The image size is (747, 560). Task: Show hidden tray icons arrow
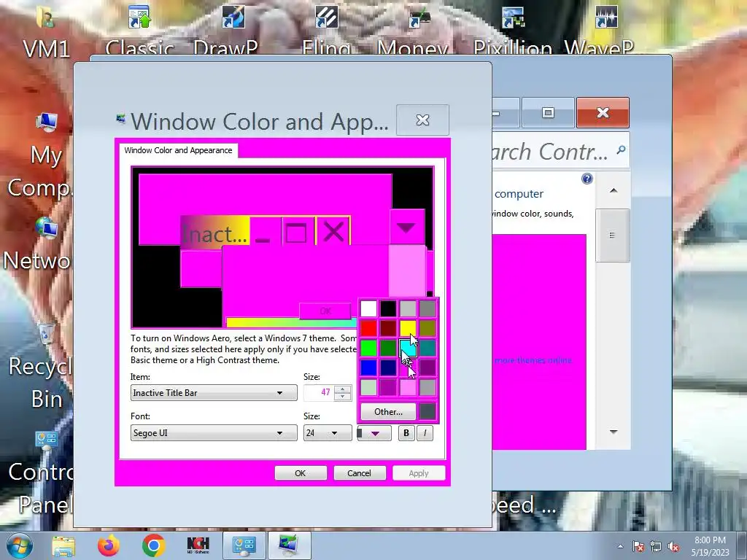click(x=620, y=546)
